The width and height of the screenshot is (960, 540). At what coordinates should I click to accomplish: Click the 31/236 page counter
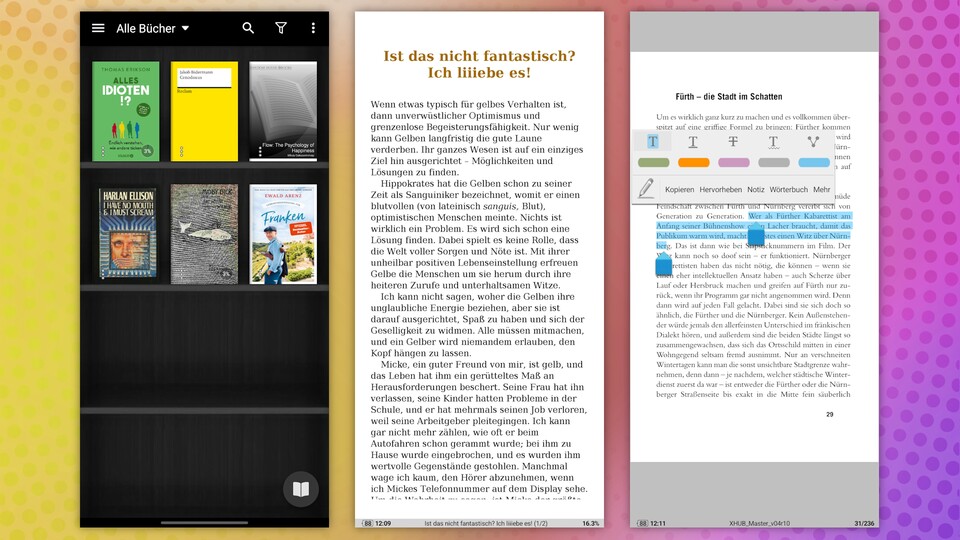click(x=864, y=523)
